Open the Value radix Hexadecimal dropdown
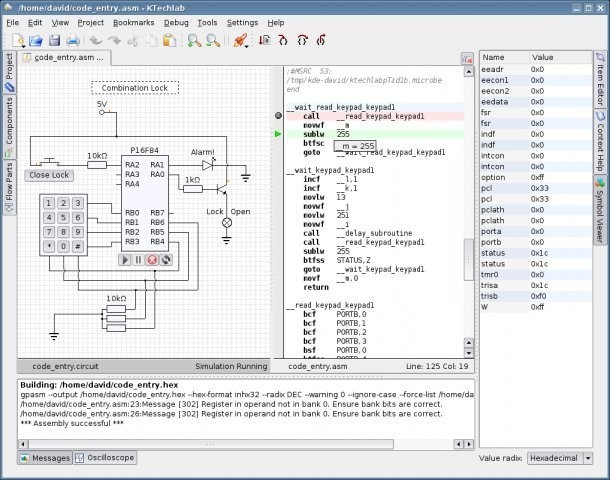 (561, 457)
